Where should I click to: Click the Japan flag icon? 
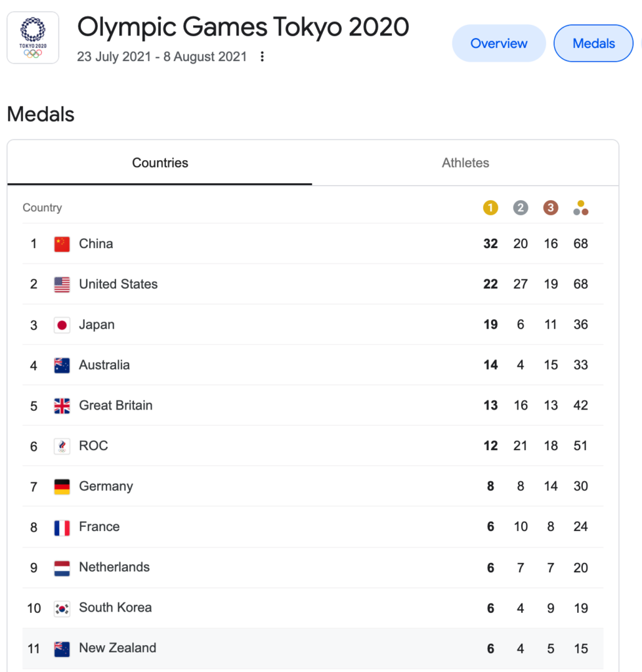[x=62, y=325]
